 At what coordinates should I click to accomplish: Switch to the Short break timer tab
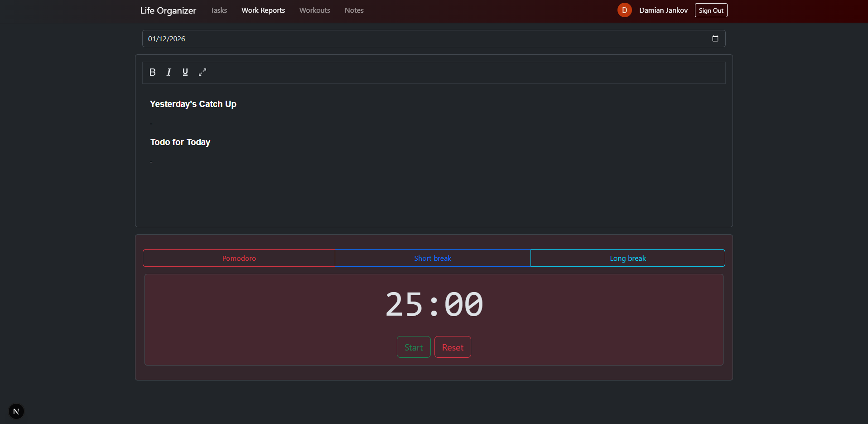pyautogui.click(x=433, y=258)
